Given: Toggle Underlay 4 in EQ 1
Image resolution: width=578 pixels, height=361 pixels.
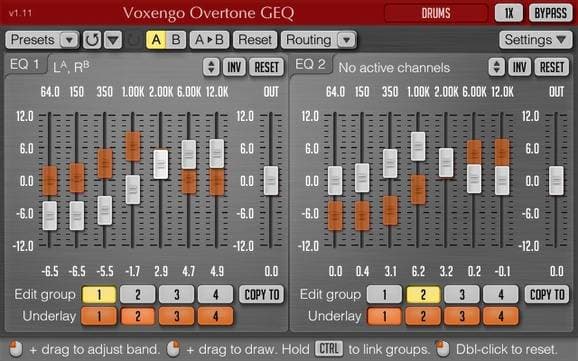Looking at the screenshot, I should click(x=215, y=316).
